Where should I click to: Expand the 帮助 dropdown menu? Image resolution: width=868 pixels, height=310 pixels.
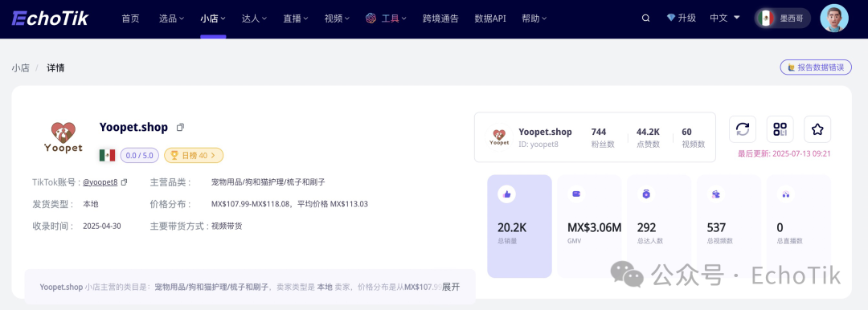click(x=534, y=18)
